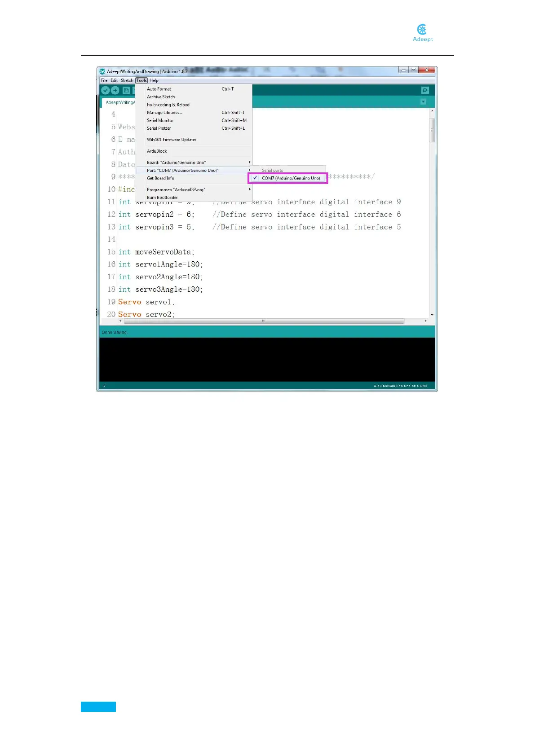Screen dimensions: 535x756
Task: Click the "Done Saving." status message
Action: (115, 332)
